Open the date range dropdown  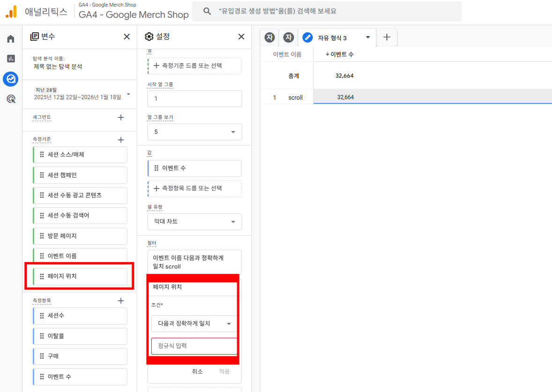(x=128, y=94)
